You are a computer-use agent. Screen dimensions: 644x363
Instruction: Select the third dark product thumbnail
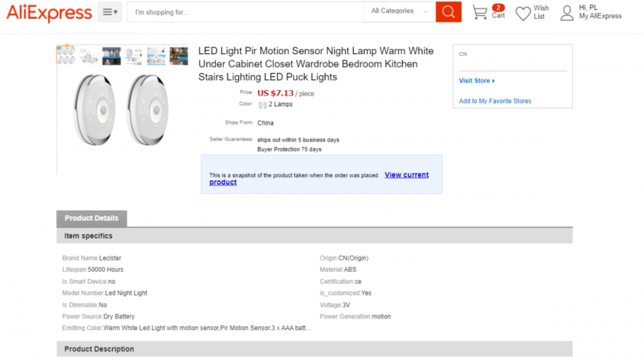pos(111,56)
